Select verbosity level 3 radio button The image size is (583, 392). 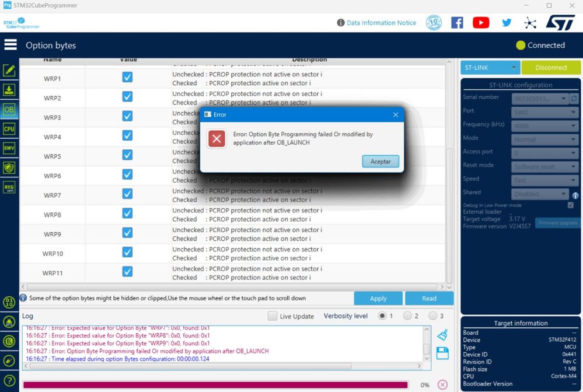tap(433, 316)
